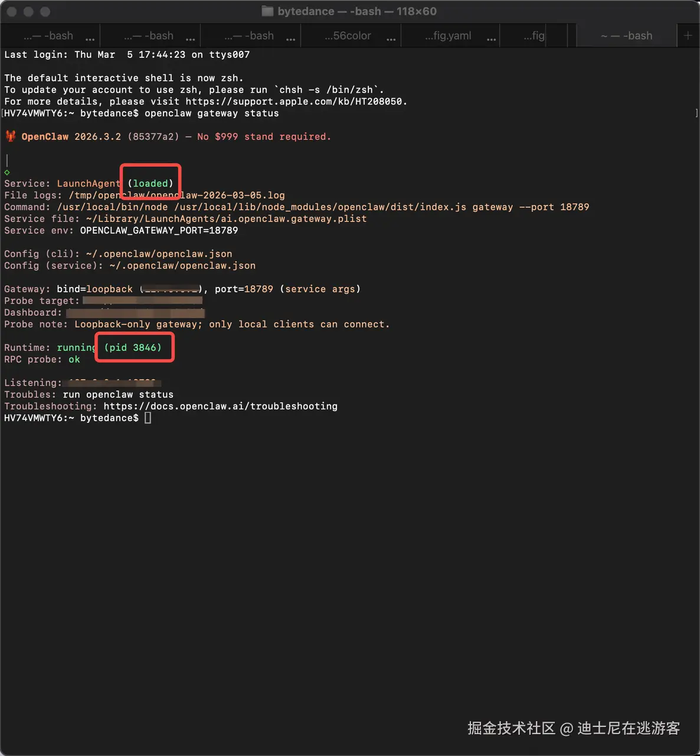Click the 'File logs:' log path line
The height and width of the screenshot is (756, 700).
[x=144, y=195]
